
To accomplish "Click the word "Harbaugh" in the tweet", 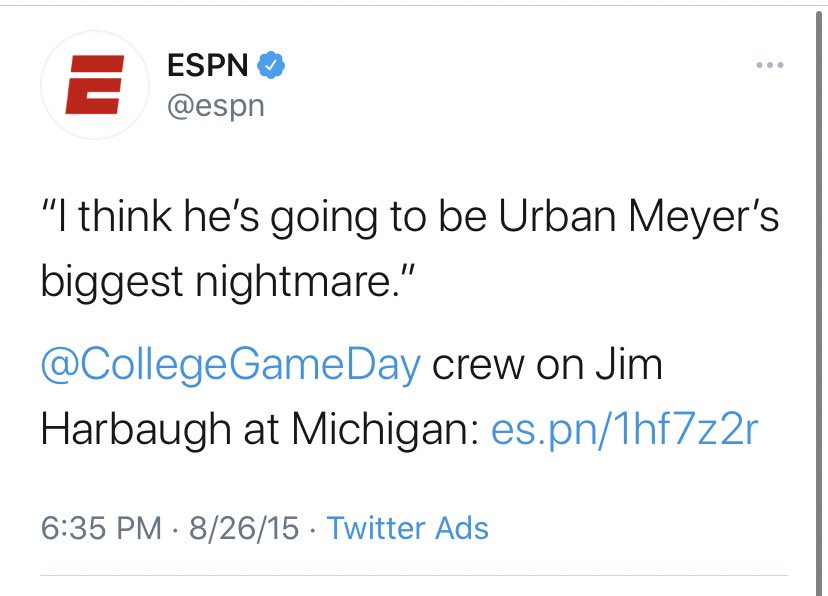I will 136,430.
